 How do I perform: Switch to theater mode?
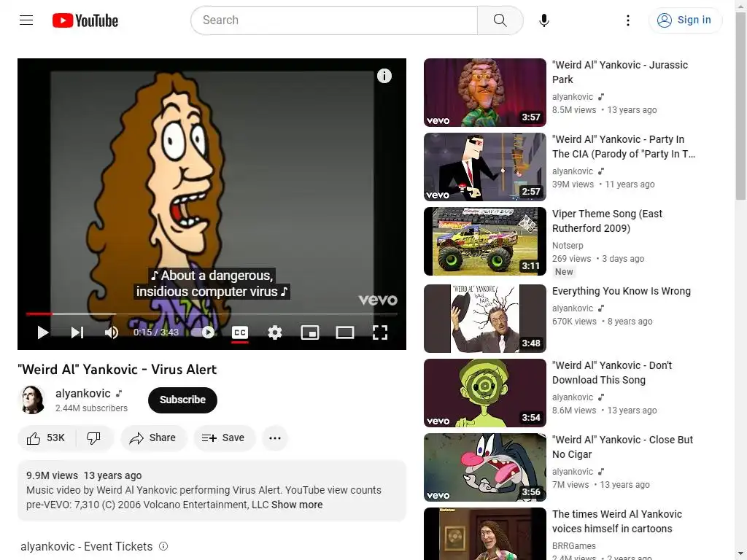pos(345,332)
